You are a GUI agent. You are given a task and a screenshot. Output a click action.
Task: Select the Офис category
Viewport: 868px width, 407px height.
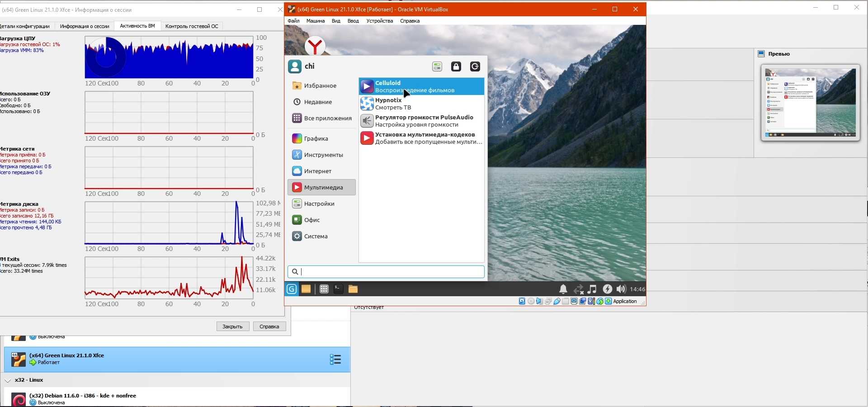click(x=321, y=220)
